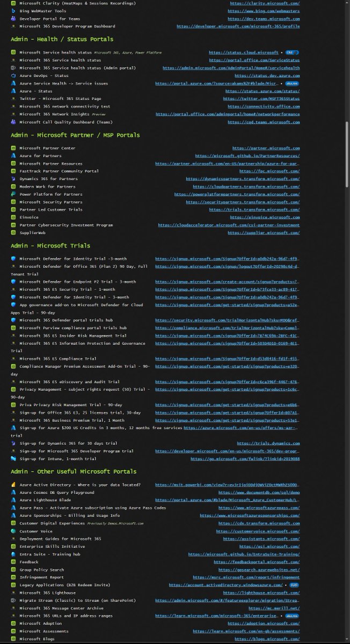Open the https://supplier.microsoft.com/ link
This screenshot has width=350, height=644.
point(264,232)
